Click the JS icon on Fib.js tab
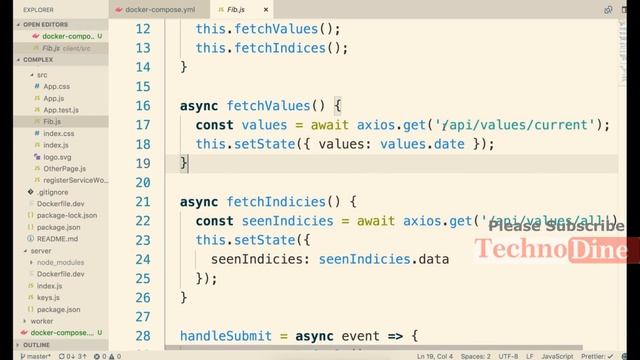The height and width of the screenshot is (360, 640). click(x=221, y=9)
